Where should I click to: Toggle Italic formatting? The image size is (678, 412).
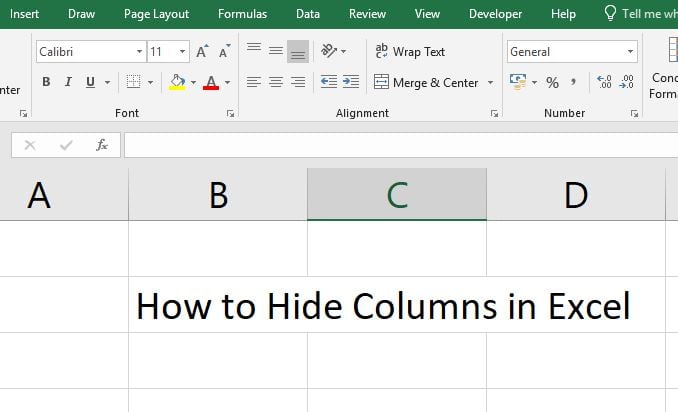[68, 82]
